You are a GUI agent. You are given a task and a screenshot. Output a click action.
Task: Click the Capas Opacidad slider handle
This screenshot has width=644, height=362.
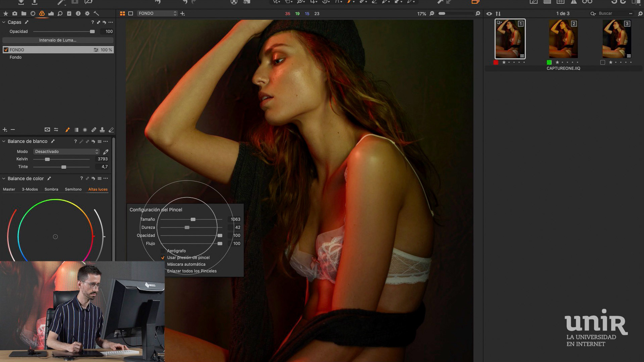tap(92, 32)
